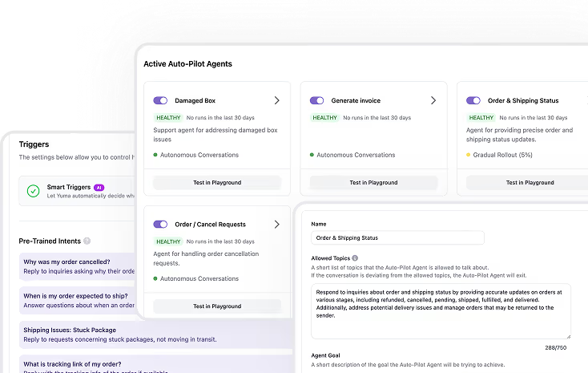The width and height of the screenshot is (588, 373).
Task: Click the Allowed Topics text area resize handle
Action: (568, 336)
